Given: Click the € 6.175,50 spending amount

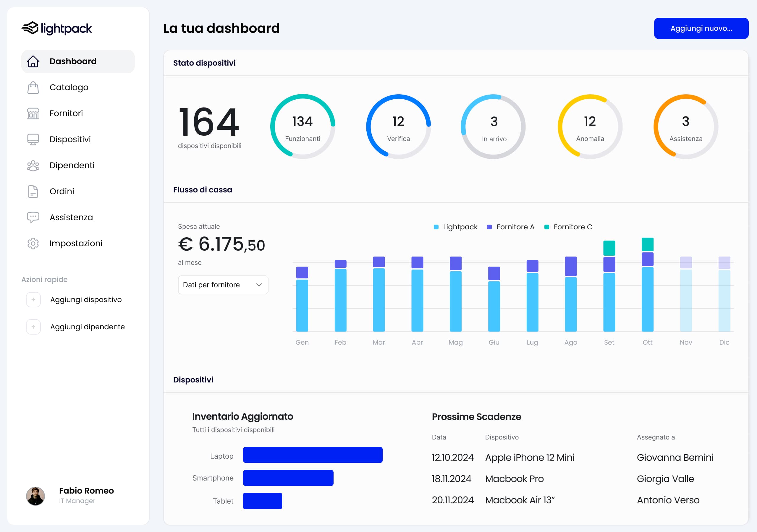Looking at the screenshot, I should [221, 244].
